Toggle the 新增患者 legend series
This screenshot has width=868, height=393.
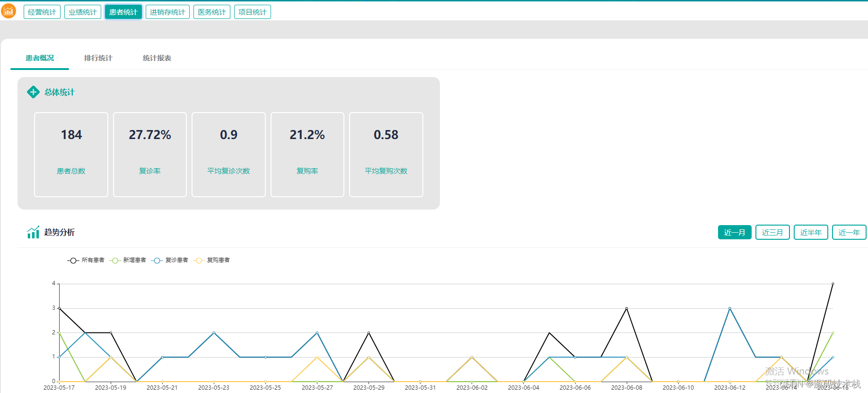[x=128, y=260]
